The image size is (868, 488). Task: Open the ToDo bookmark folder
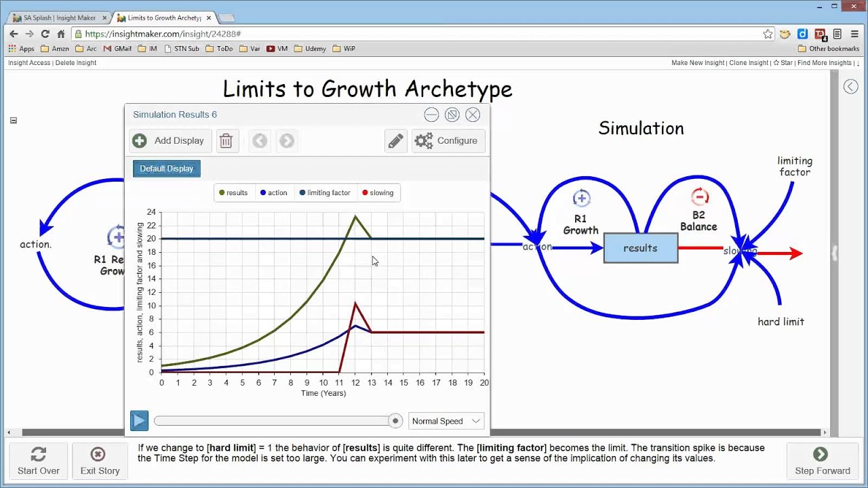click(x=219, y=49)
